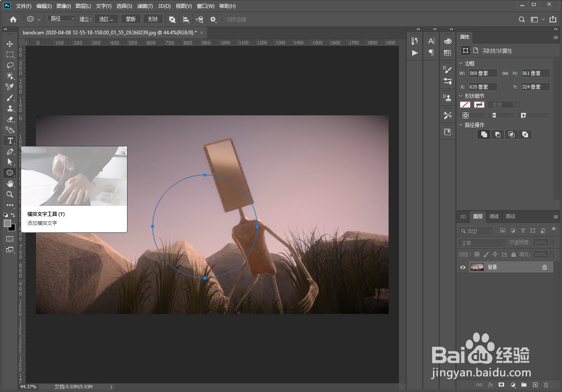Toggle lock position icon
The image size is (562, 392).
click(495, 254)
